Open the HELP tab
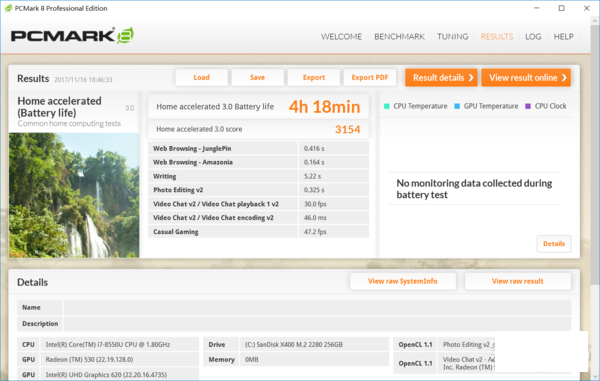This screenshot has width=600, height=381. (563, 36)
